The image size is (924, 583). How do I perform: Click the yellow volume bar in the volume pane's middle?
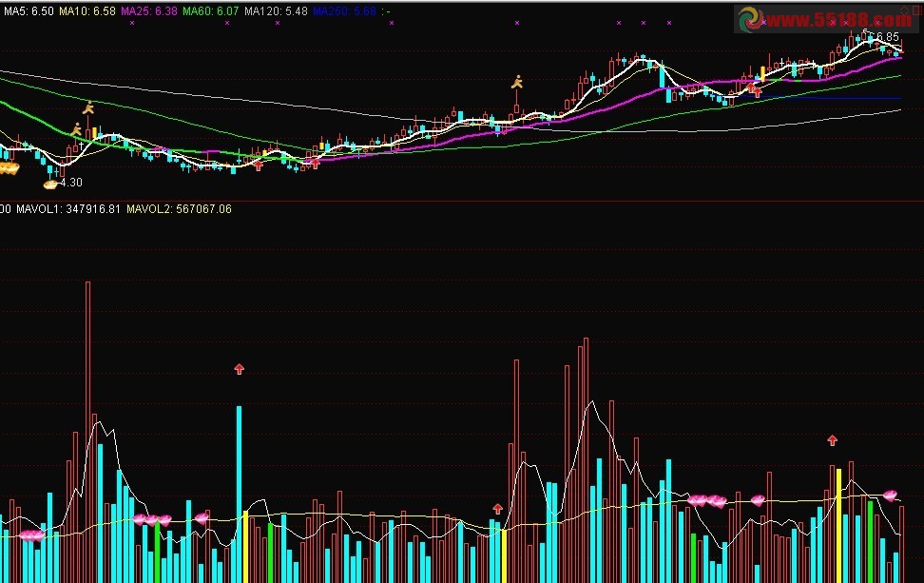click(504, 555)
